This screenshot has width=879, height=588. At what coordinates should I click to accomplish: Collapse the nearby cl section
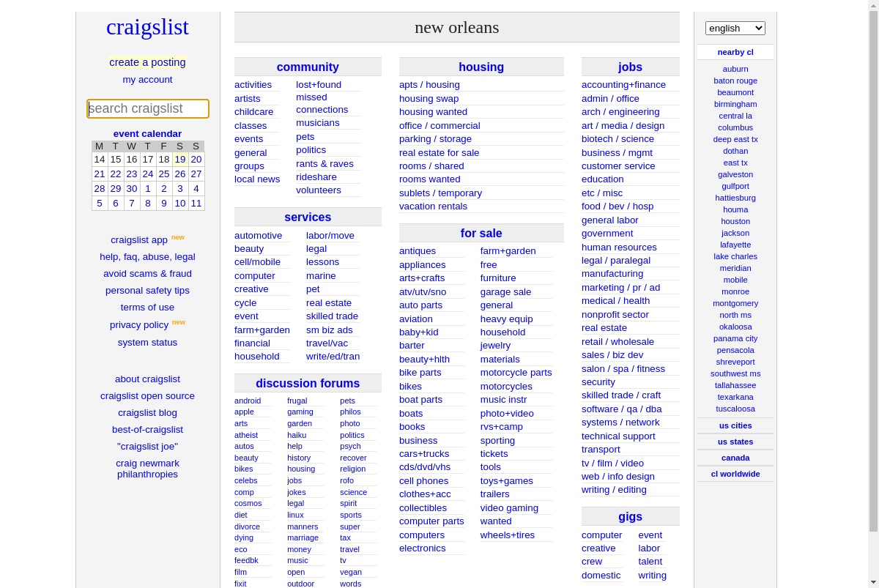[x=735, y=52]
